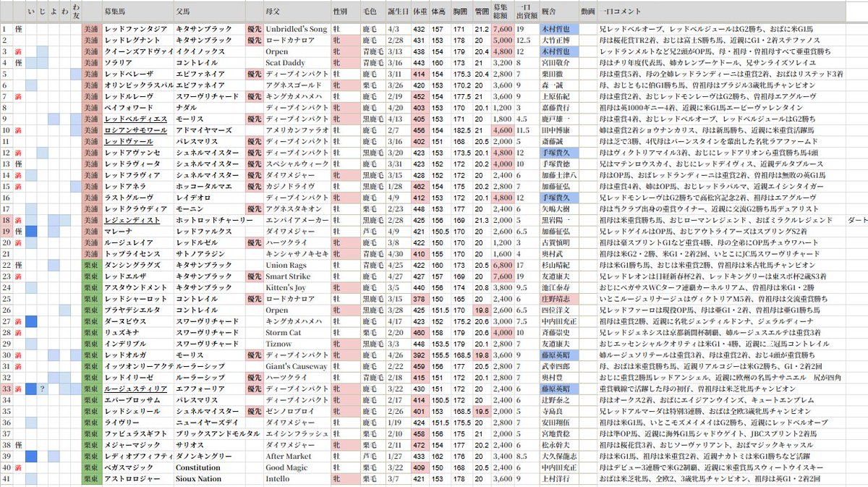Viewport: 868px width, 487px height.
Task: Select the sire cell Constitution
Action: 198,467
